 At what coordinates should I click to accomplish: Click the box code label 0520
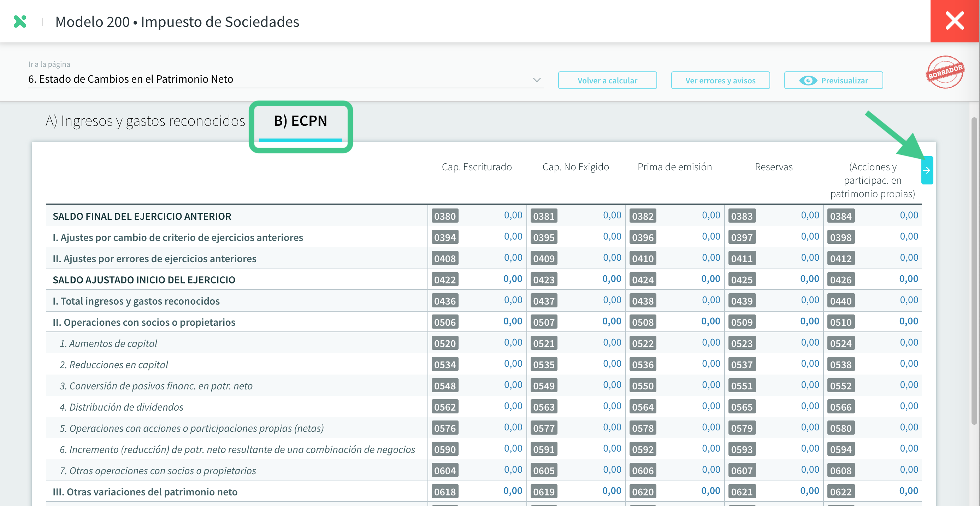point(445,343)
